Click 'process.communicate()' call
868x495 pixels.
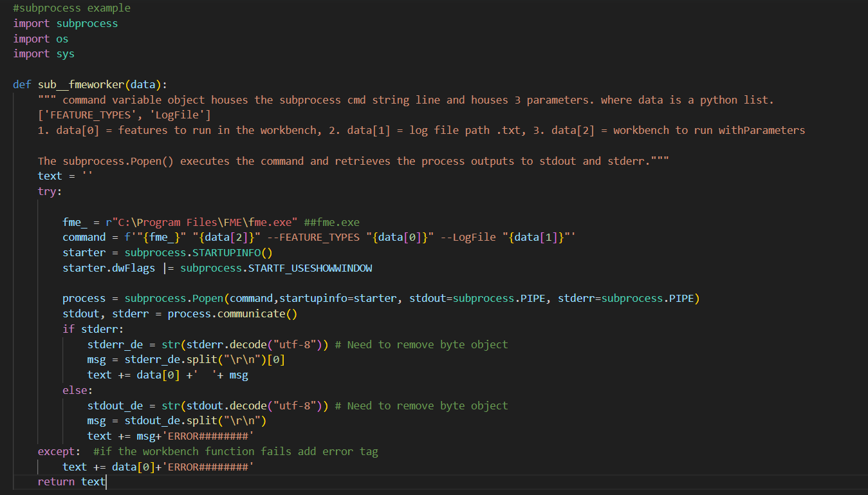(x=232, y=313)
